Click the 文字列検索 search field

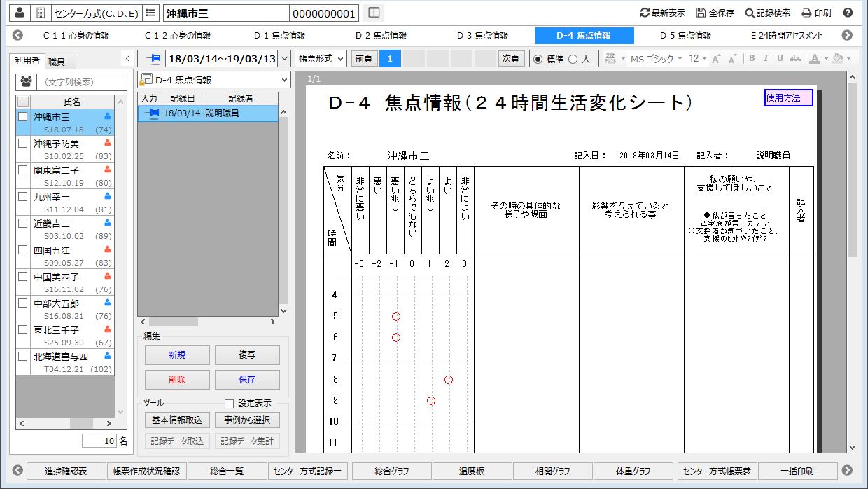(82, 83)
